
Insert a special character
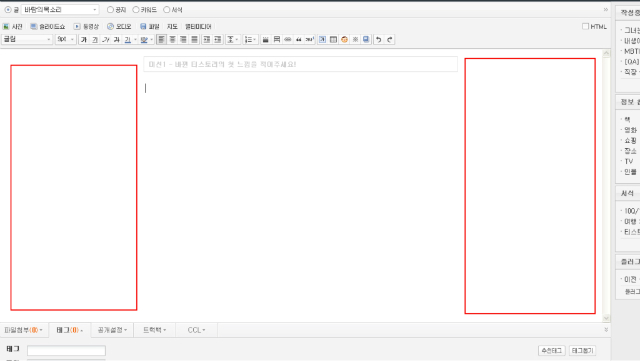click(356, 40)
